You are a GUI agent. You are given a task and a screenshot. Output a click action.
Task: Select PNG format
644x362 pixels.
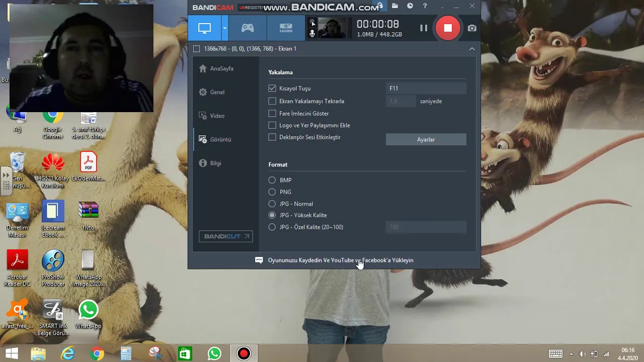(x=272, y=192)
